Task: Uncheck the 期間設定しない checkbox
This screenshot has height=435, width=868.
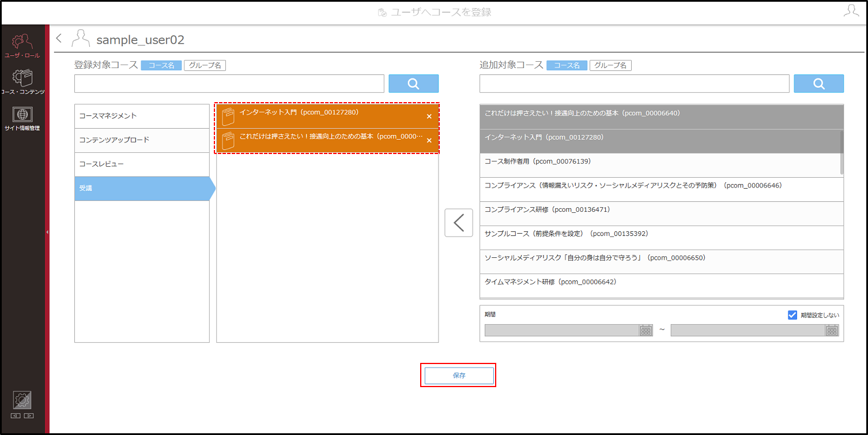Action: [x=792, y=315]
